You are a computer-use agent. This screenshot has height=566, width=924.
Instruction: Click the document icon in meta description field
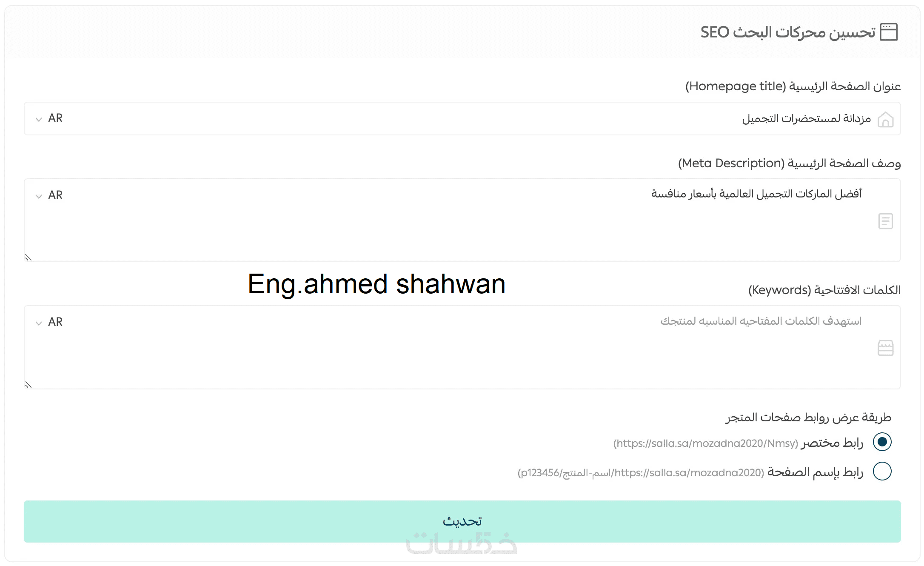tap(885, 221)
